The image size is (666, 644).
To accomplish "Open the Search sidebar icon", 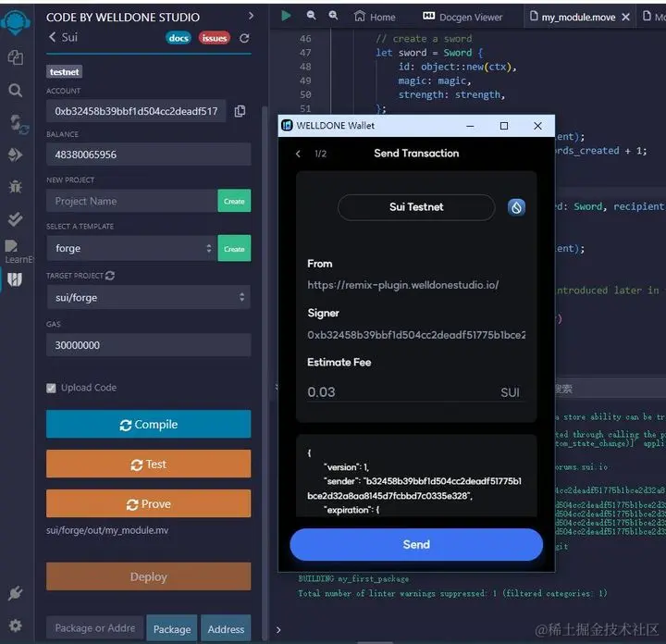I will click(16, 90).
